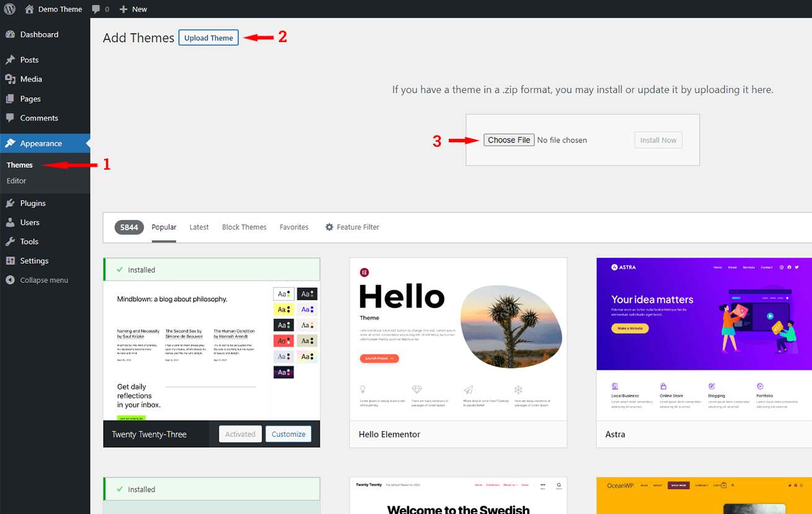Open Plugins using its plug icon

pyautogui.click(x=11, y=203)
